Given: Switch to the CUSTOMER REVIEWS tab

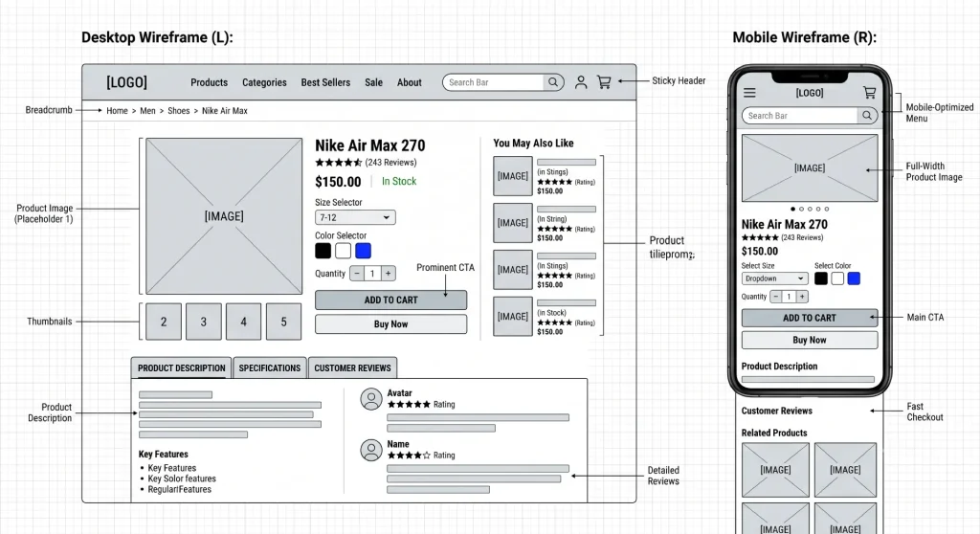Looking at the screenshot, I should [352, 367].
